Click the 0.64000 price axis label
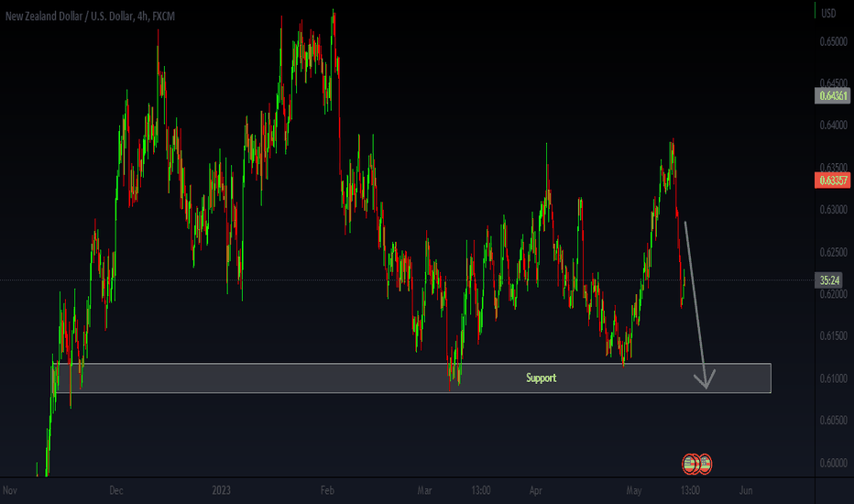 tap(833, 126)
